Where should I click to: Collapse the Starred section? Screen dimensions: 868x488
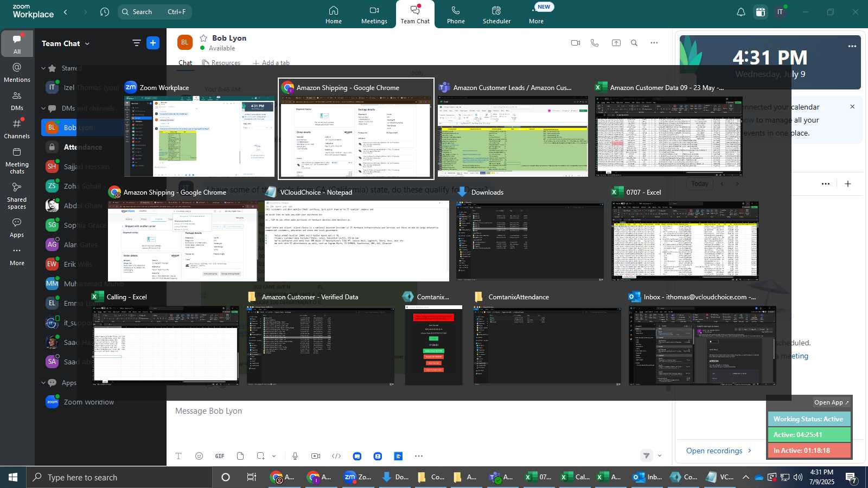(x=43, y=68)
